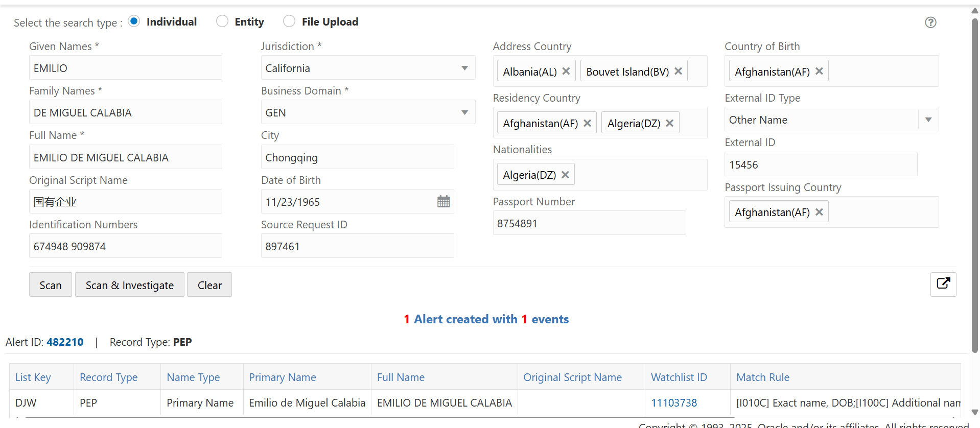Click the Albania(AL) tag text
This screenshot has height=428, width=980.
pyautogui.click(x=530, y=72)
